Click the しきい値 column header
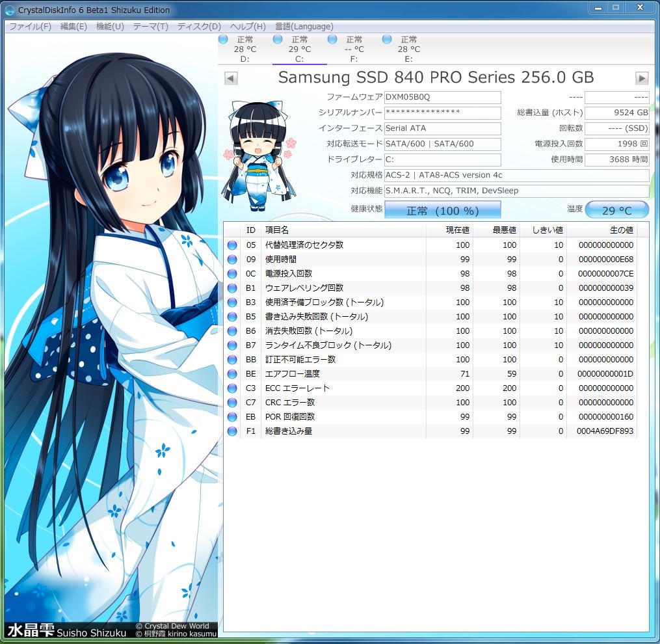The width and height of the screenshot is (660, 644). coord(543,230)
